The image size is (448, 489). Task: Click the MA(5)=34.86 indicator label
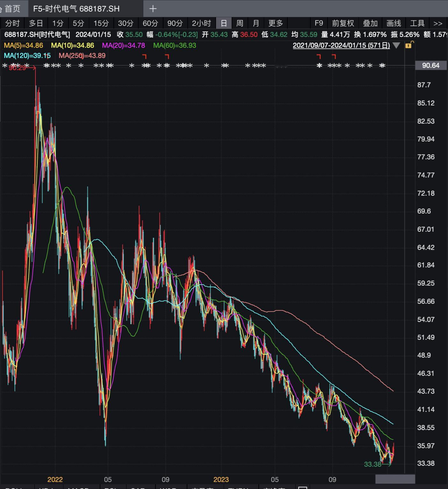coord(24,45)
